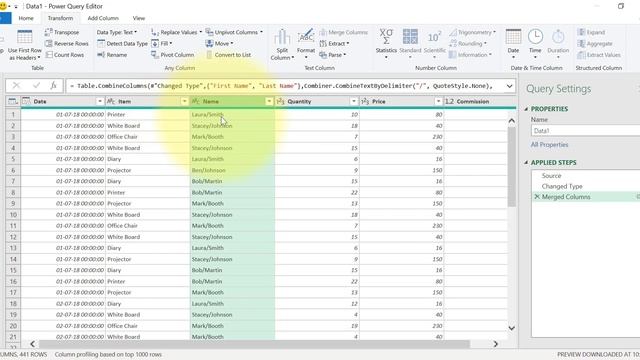Screen dimensions: 640x360
Task: Expand the formula bar chevron
Action: [x=509, y=86]
